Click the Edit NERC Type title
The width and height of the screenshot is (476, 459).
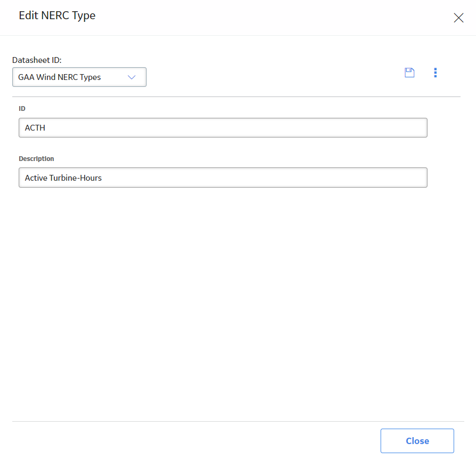coord(57,15)
